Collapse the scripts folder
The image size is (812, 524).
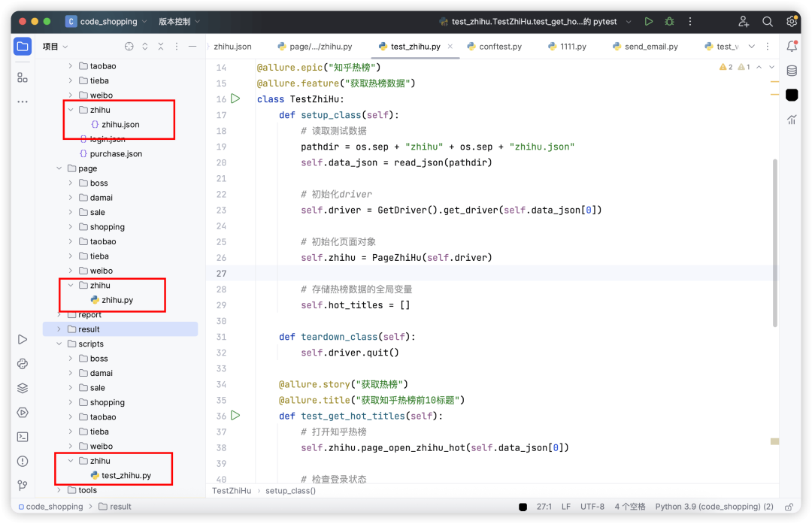(59, 344)
